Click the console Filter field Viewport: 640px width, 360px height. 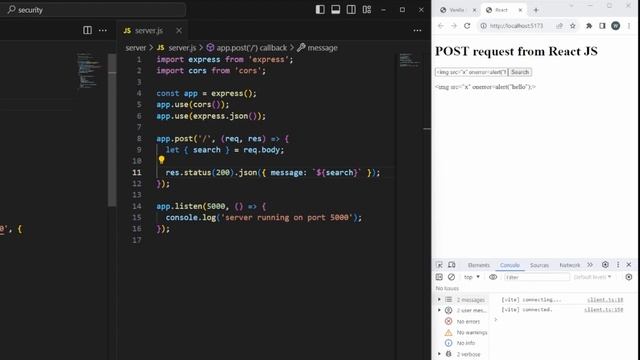click(x=536, y=277)
